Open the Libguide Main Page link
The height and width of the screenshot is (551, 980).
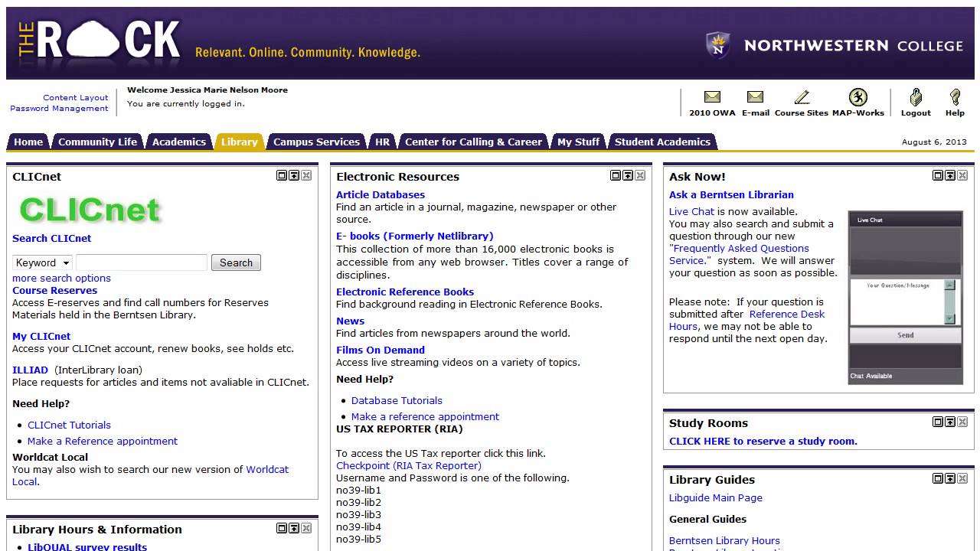[716, 497]
